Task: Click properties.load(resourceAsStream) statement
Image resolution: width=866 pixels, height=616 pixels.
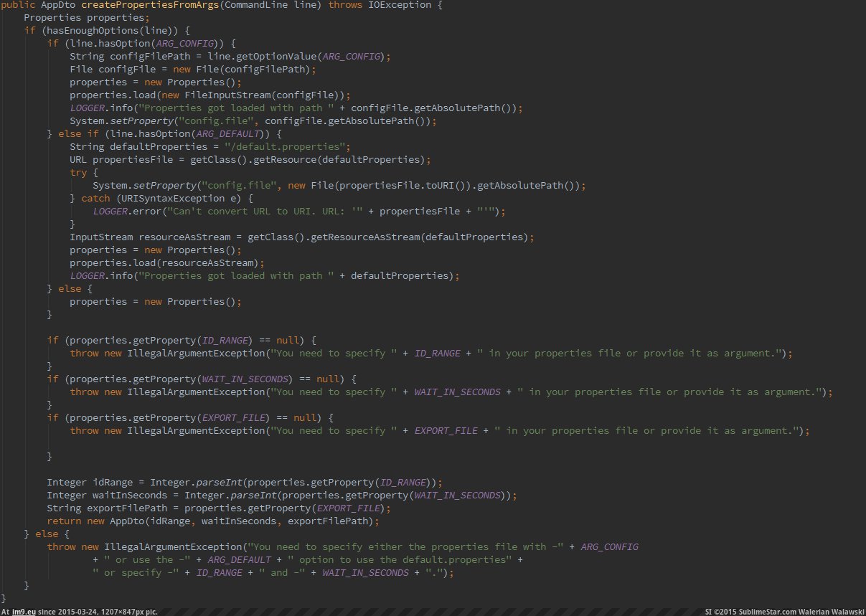Action: (167, 263)
